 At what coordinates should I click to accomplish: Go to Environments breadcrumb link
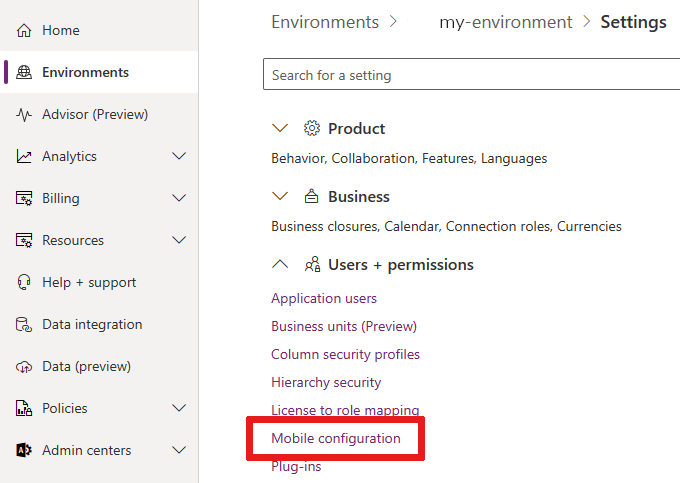pos(325,22)
